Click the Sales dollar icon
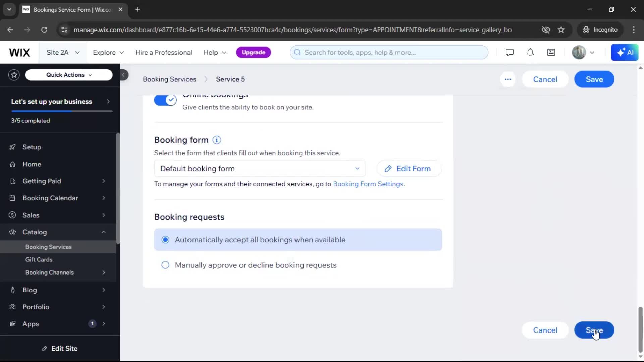644x362 pixels. 13,215
